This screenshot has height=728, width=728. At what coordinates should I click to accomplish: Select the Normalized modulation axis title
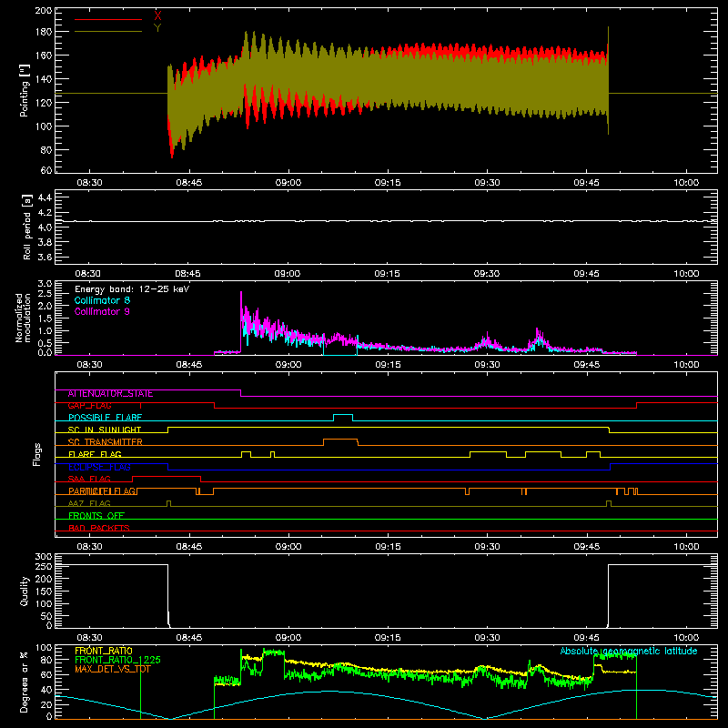click(x=23, y=318)
